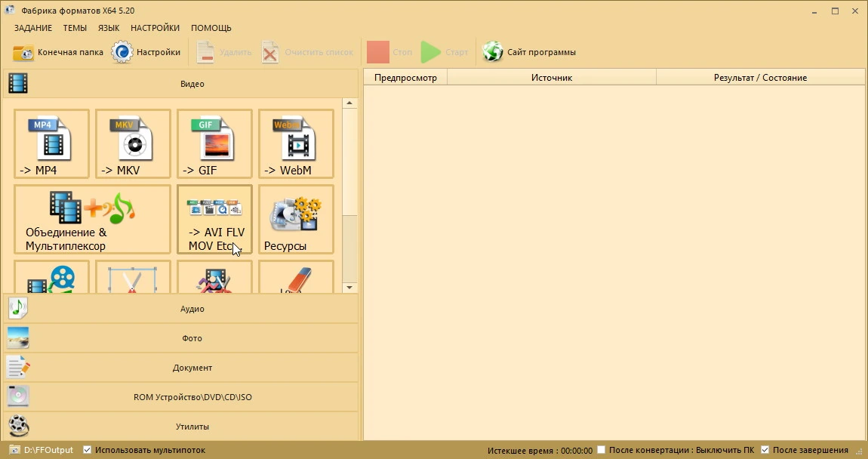Screen dimensions: 868x459
Task: Open the -> GIF converter icon
Action: tap(214, 143)
